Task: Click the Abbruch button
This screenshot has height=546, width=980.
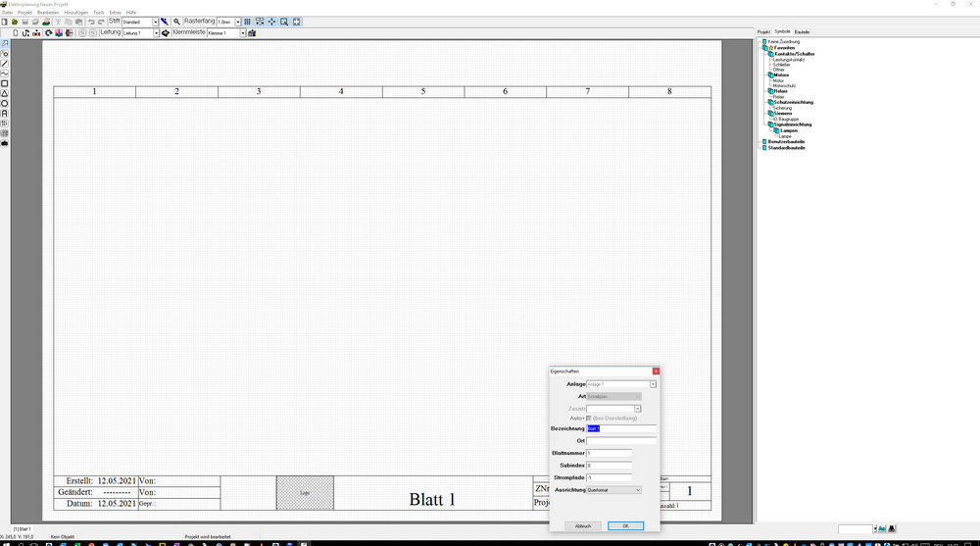Action: click(583, 525)
